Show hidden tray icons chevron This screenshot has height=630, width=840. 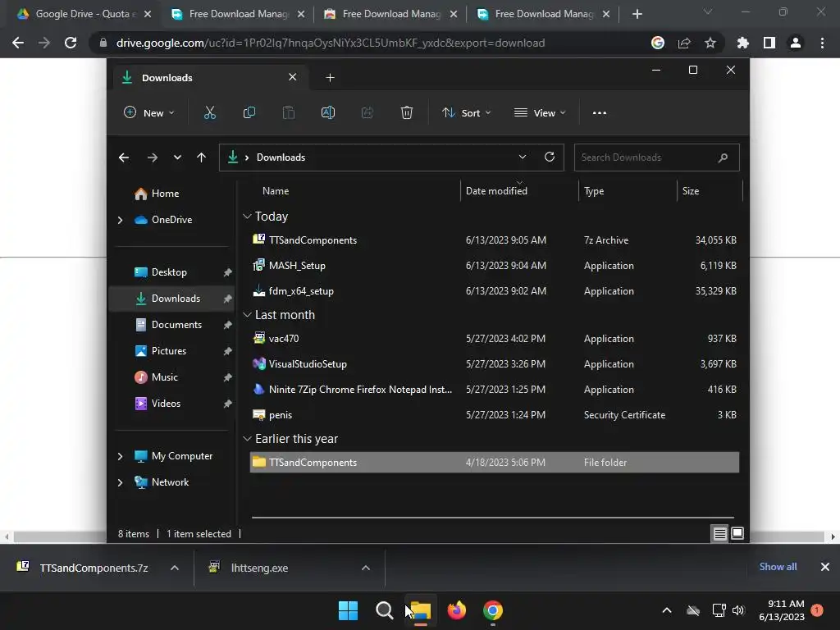pyautogui.click(x=667, y=610)
